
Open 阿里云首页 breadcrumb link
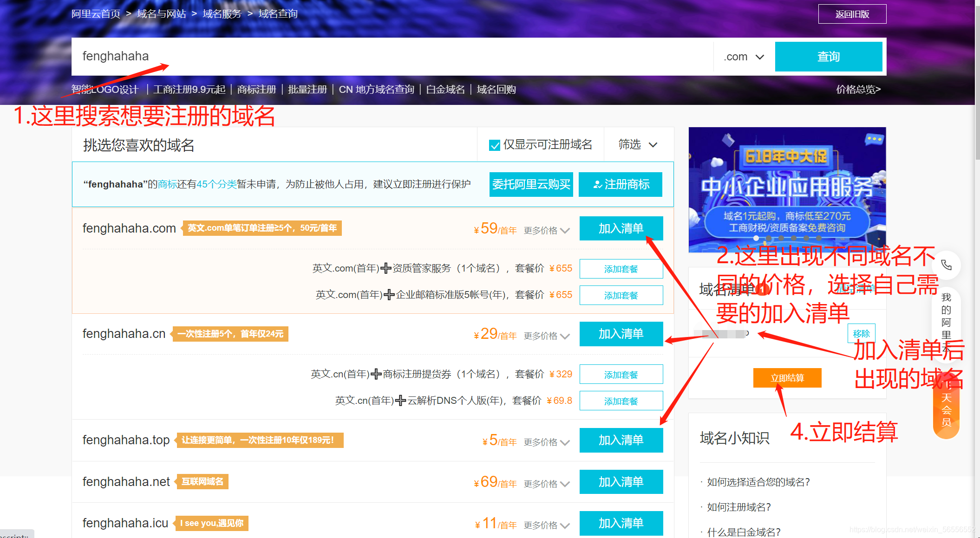click(x=96, y=14)
